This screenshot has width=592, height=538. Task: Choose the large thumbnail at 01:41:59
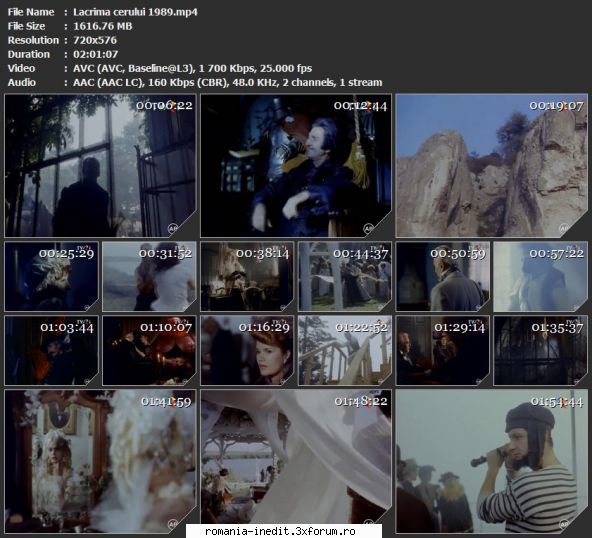pos(100,461)
